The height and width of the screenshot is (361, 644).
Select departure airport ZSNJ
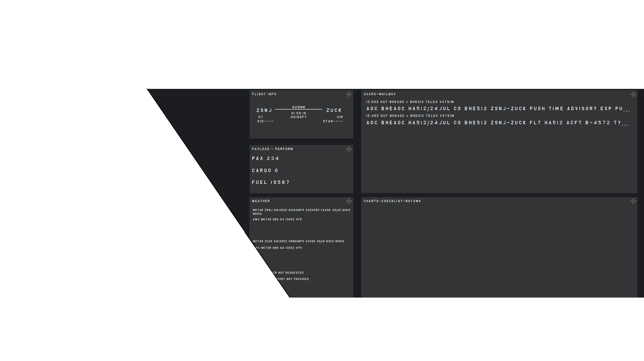264,110
